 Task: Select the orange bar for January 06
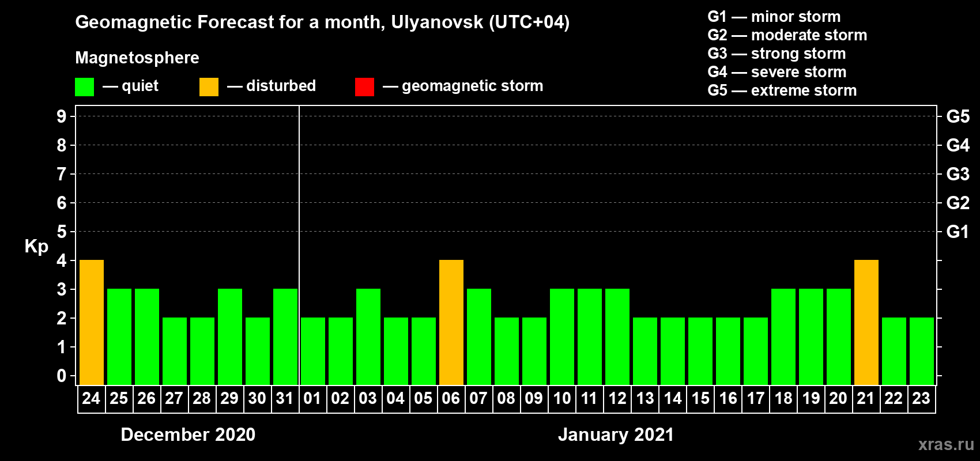click(451, 322)
